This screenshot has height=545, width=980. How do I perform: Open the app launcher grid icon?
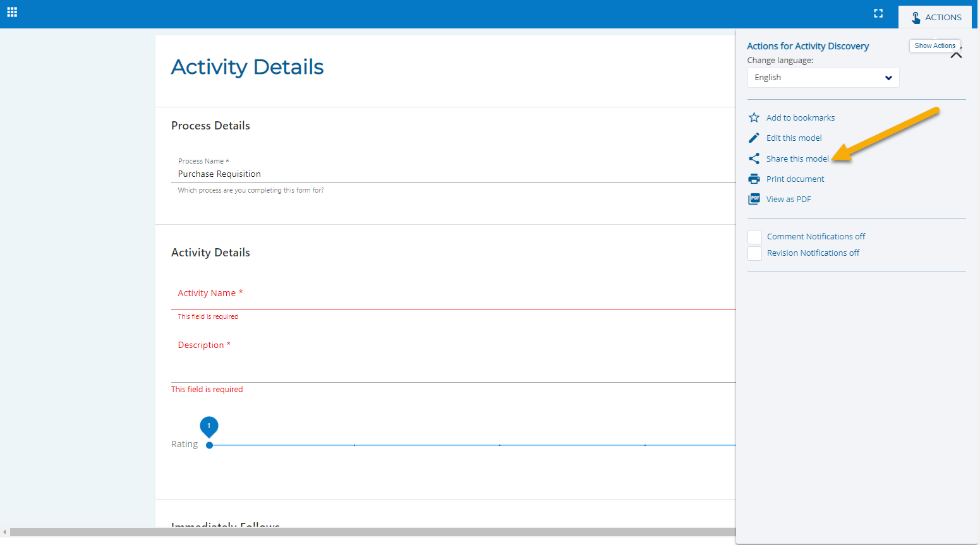point(12,12)
